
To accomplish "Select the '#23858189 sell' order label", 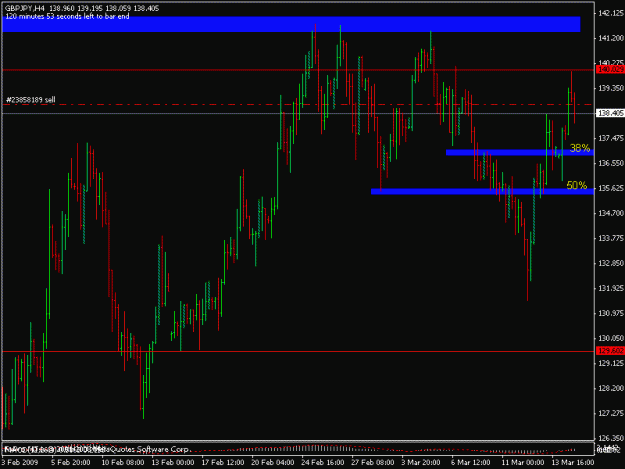I will coord(31,100).
